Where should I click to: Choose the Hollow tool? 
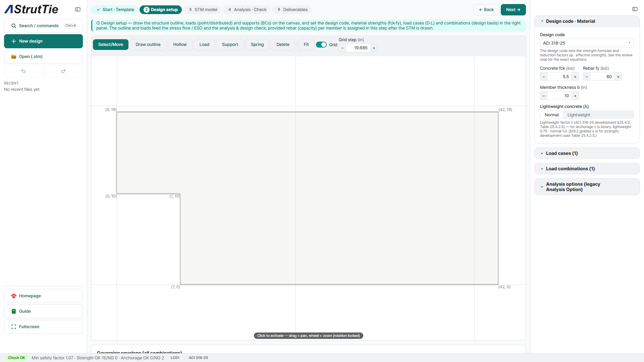coord(180,45)
